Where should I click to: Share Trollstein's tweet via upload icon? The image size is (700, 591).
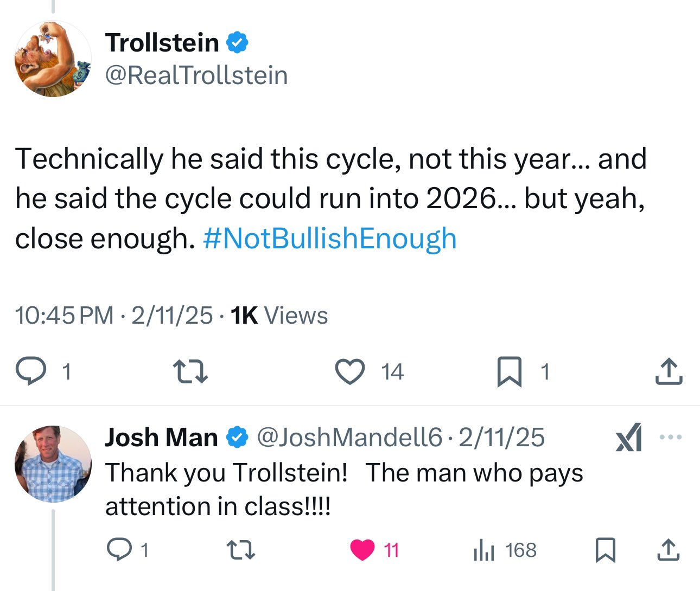coord(669,372)
